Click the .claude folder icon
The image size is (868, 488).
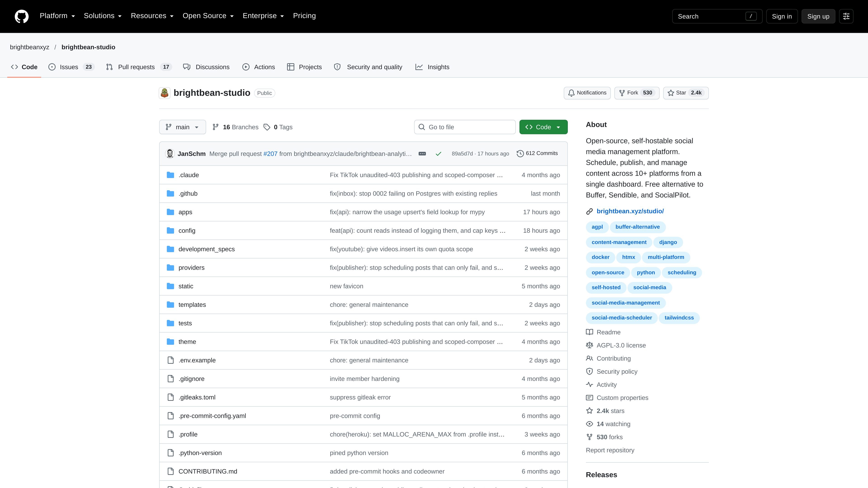(170, 175)
